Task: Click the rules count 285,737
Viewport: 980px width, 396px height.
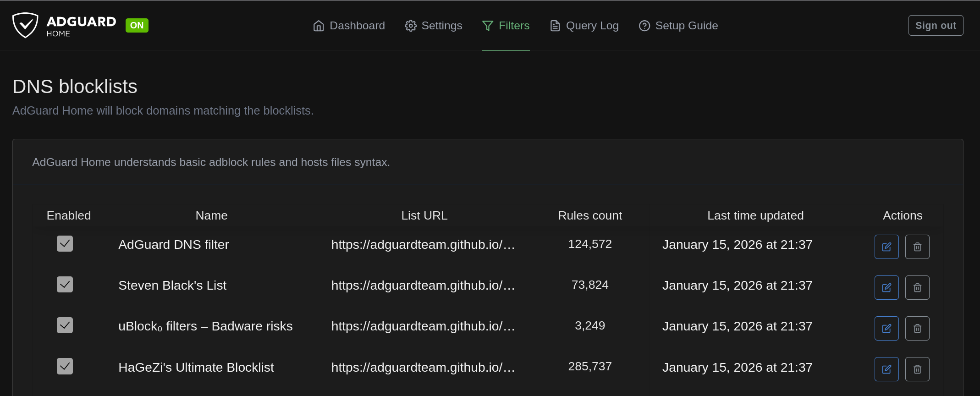Action: (590, 366)
